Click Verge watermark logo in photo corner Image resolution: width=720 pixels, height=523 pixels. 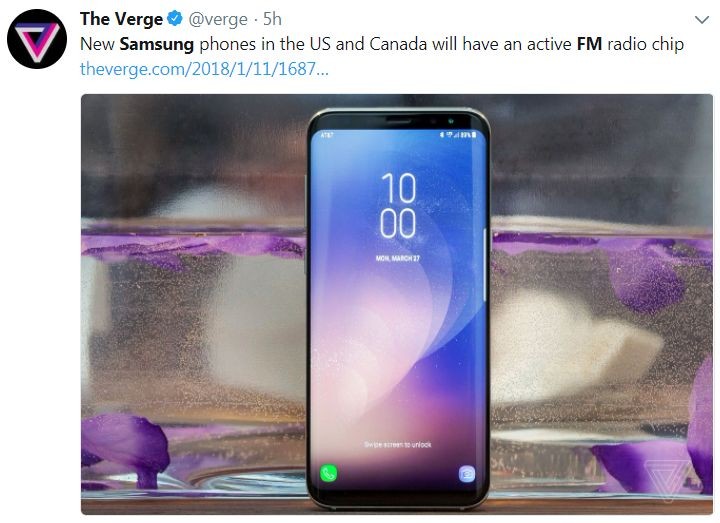pos(672,480)
